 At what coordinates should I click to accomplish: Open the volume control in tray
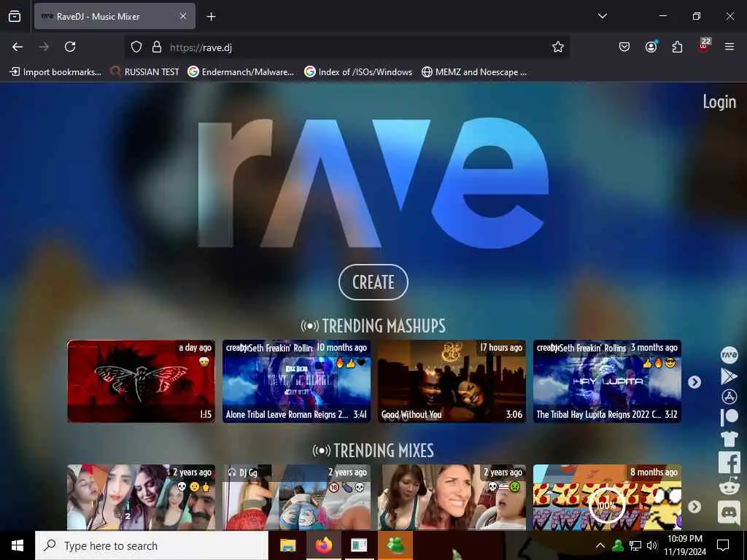click(651, 545)
